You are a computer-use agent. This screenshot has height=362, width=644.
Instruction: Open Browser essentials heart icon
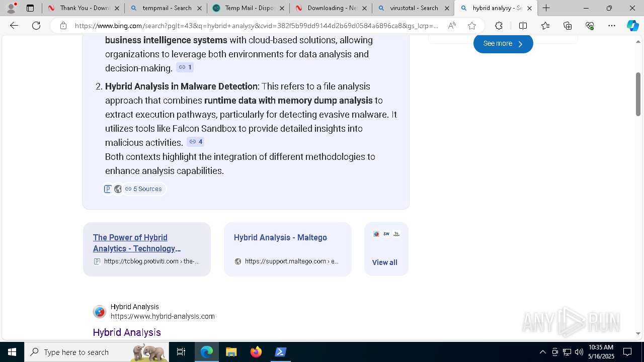click(590, 26)
